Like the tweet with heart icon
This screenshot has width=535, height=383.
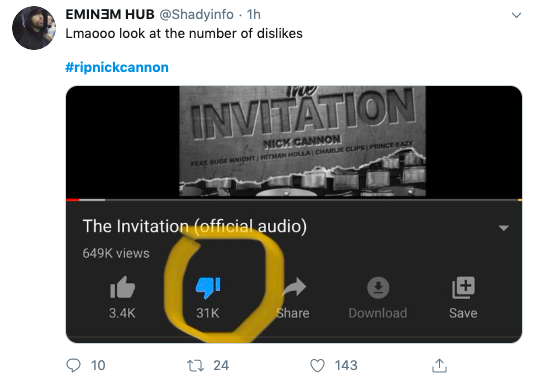[317, 366]
